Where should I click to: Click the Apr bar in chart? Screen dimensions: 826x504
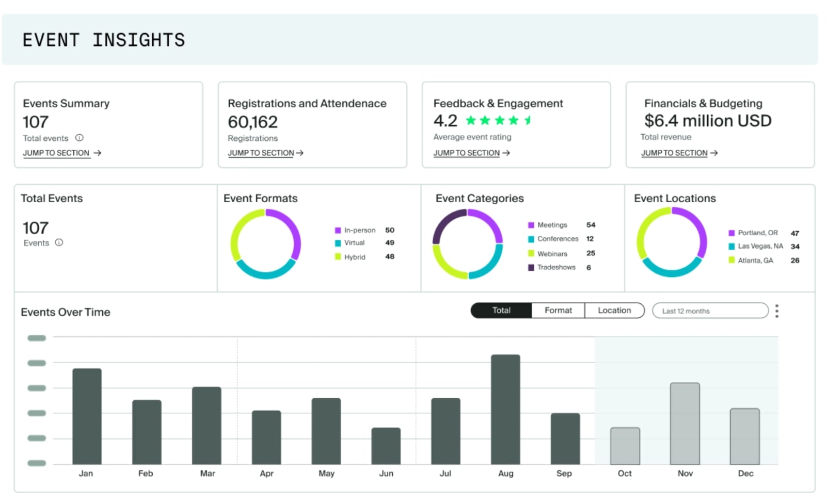click(x=266, y=437)
